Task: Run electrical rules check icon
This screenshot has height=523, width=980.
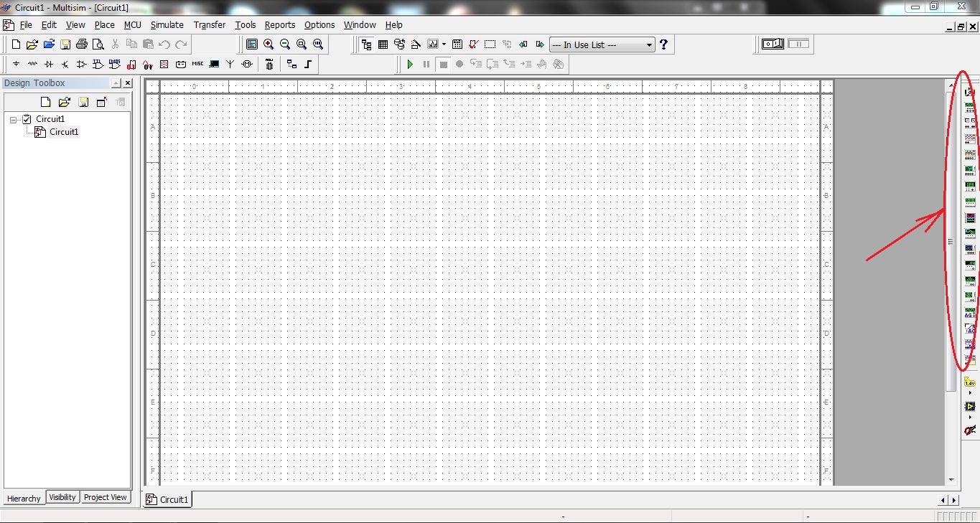Action: (473, 44)
